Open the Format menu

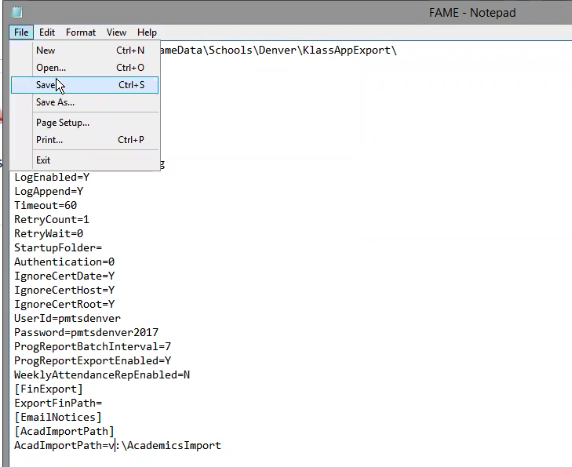coord(81,32)
